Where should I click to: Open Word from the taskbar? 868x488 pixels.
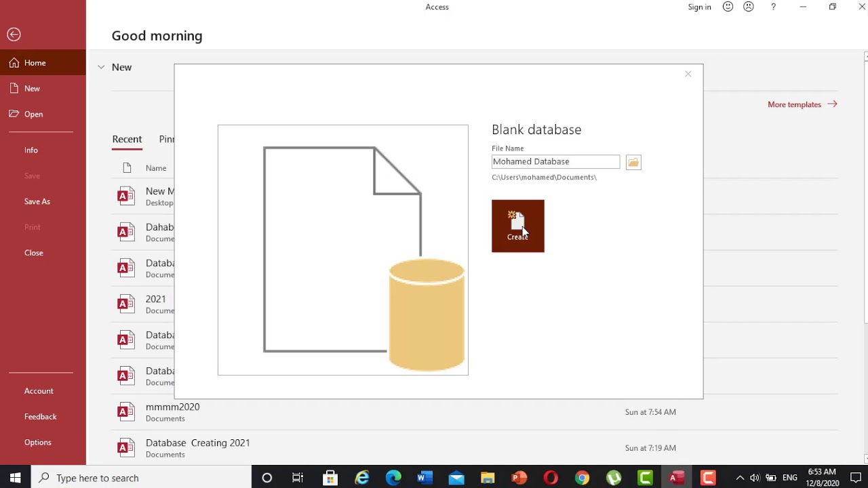point(425,478)
